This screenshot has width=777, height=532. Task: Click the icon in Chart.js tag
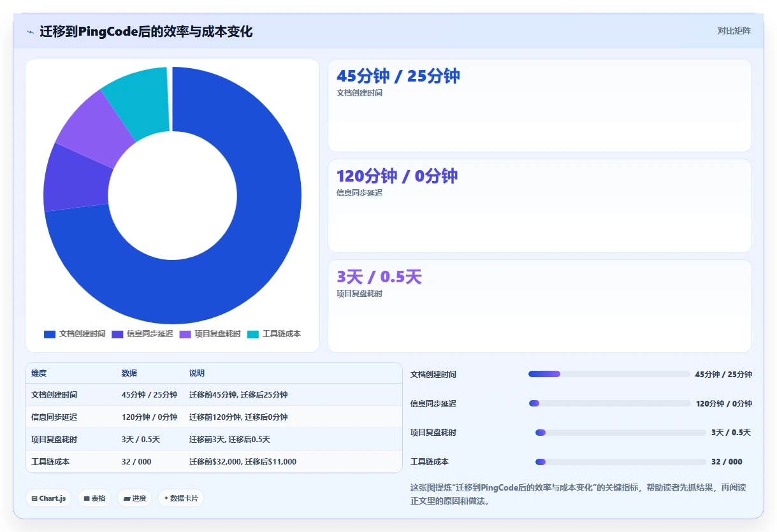pyautogui.click(x=34, y=499)
